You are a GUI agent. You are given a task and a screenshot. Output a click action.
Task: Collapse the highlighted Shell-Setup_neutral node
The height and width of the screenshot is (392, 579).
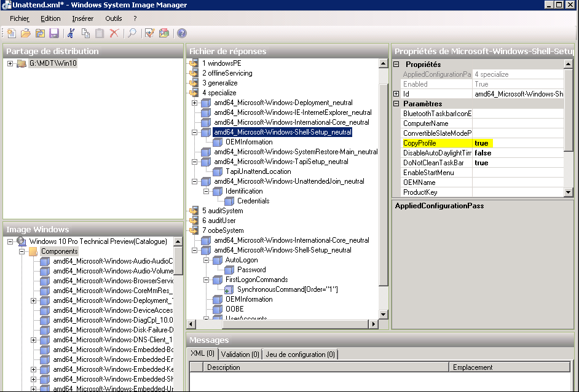click(195, 132)
